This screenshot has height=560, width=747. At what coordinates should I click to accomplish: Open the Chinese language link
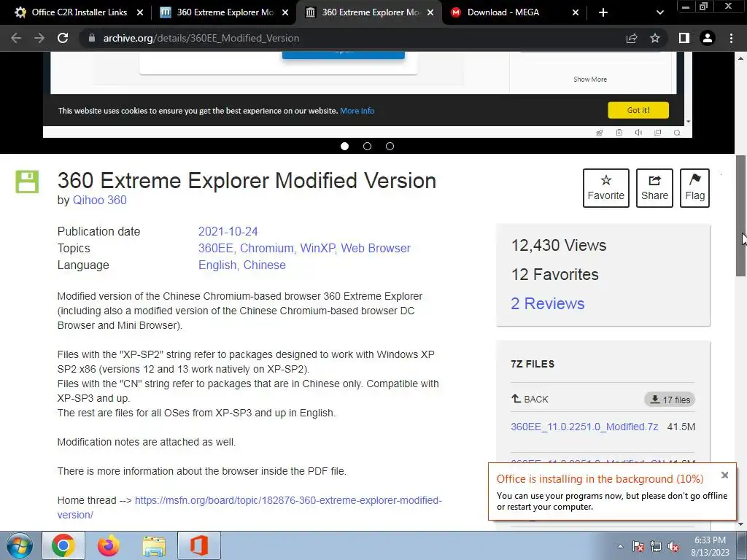coord(264,265)
